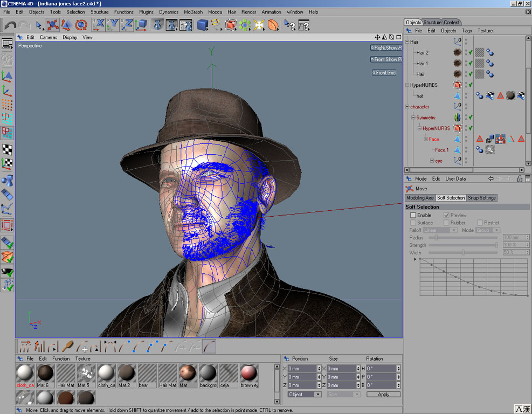
Task: Collapse the Face tree node
Action: pos(425,139)
